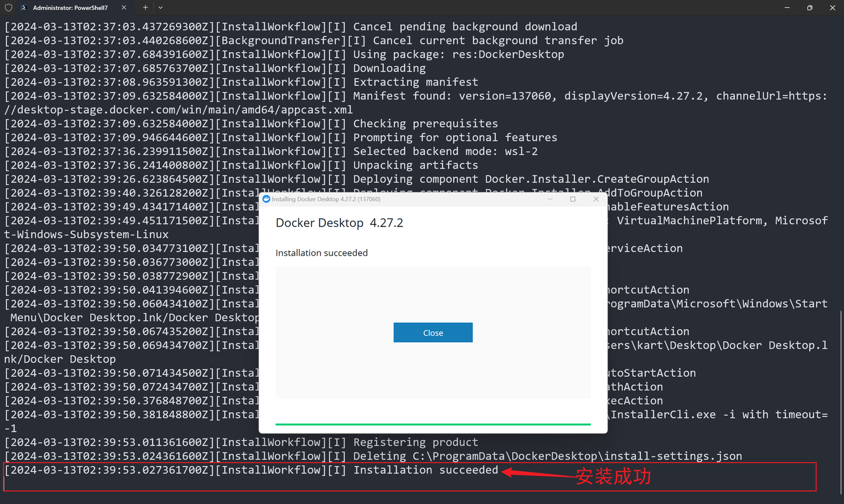Screen dimensions: 844x504
Task: Close the Docker Desktop installer window
Action: 596,199
